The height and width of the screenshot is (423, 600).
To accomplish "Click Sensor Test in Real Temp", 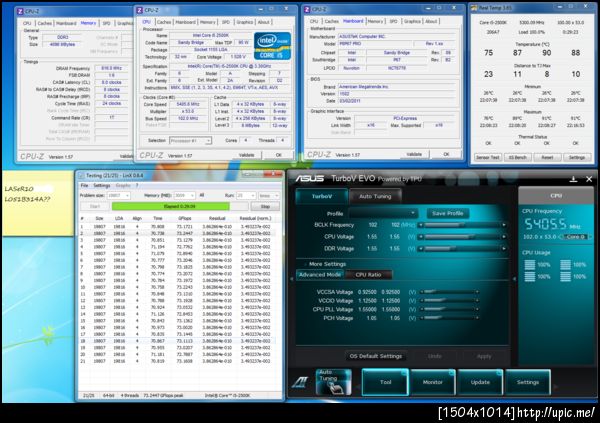I will pos(488,157).
